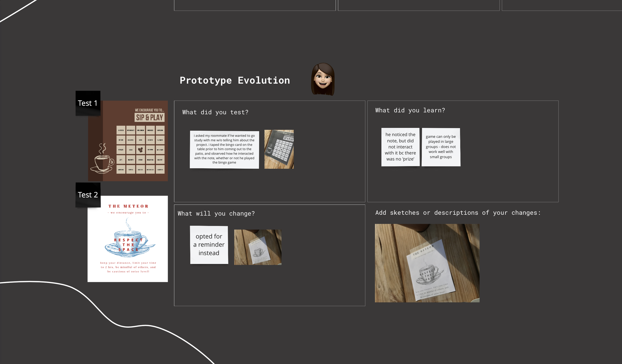The height and width of the screenshot is (364, 622).
Task: Select the 'no prize' sticky note
Action: click(x=400, y=147)
